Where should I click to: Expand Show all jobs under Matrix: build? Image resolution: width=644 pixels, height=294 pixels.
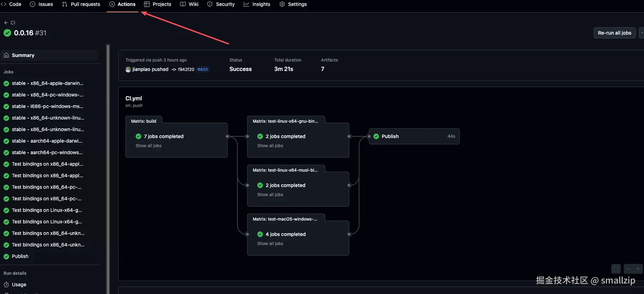coord(149,146)
